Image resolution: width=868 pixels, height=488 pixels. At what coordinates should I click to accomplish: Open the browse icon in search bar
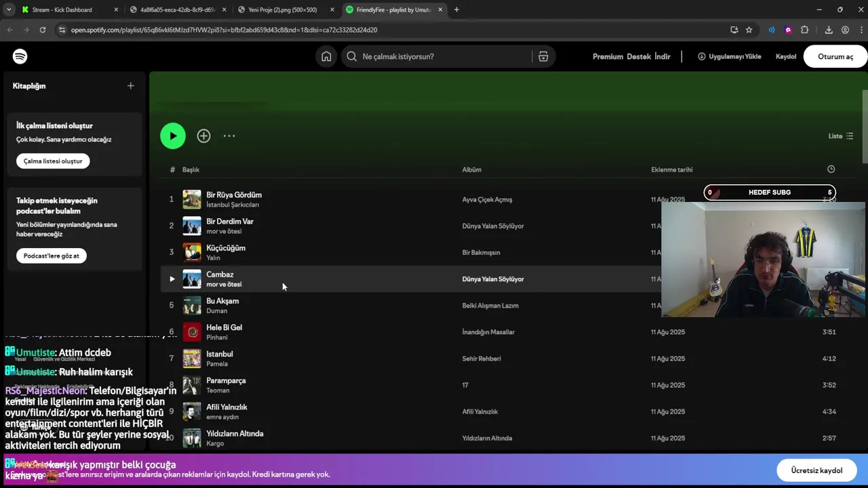543,56
